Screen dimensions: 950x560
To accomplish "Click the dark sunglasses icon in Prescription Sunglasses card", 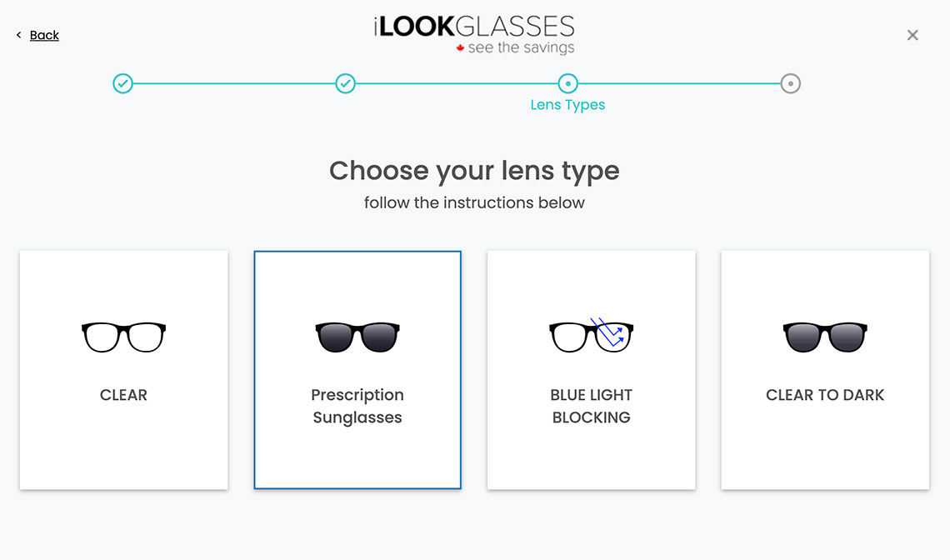I will (357, 337).
